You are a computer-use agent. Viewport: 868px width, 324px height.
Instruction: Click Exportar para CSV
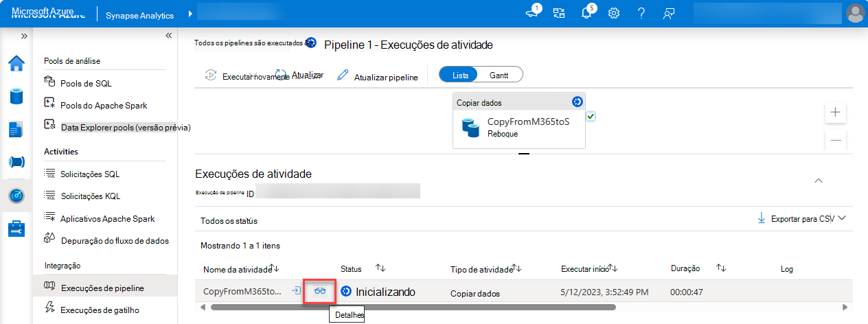click(x=795, y=218)
